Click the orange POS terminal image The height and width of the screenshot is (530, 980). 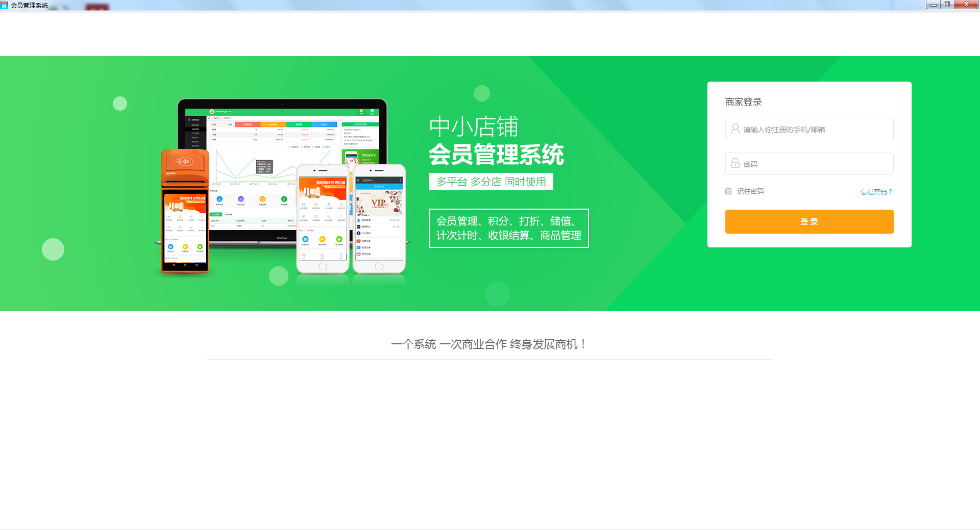tap(185, 212)
